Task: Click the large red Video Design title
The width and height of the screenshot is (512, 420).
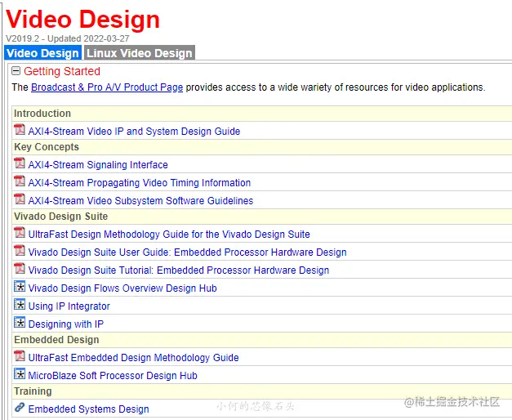Action: [x=82, y=20]
